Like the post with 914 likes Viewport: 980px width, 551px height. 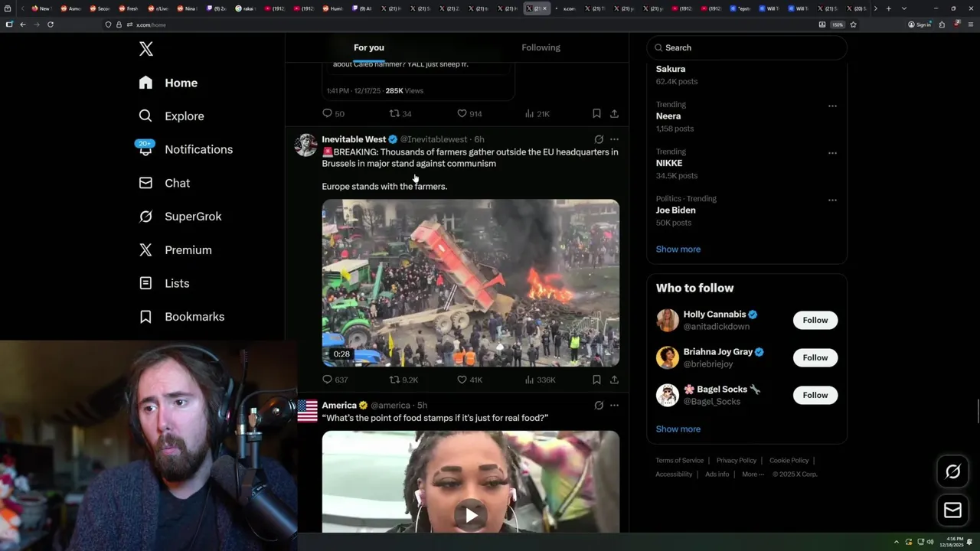469,113
